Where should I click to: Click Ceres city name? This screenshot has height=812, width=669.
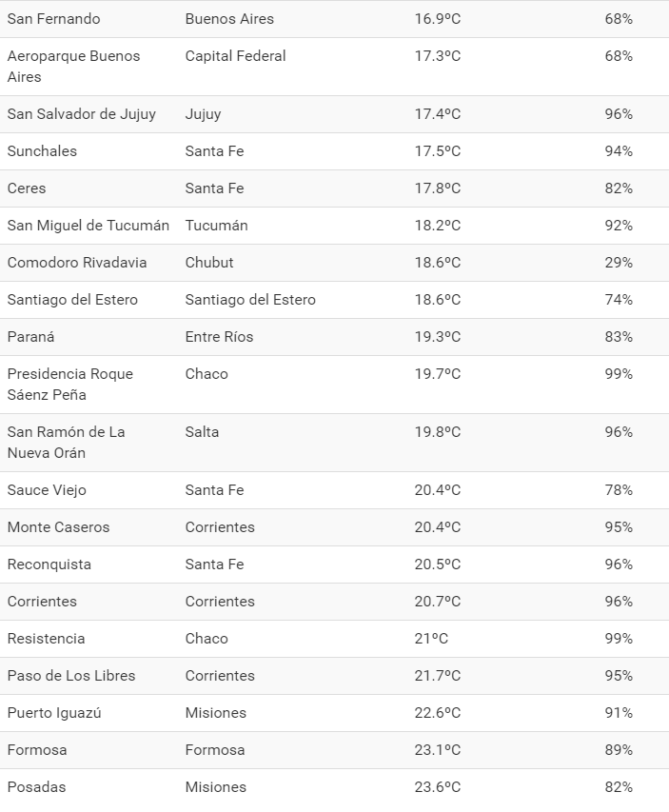click(27, 188)
